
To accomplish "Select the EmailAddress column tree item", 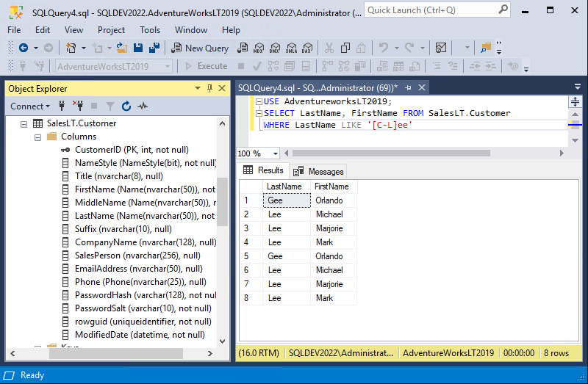I will (x=138, y=269).
